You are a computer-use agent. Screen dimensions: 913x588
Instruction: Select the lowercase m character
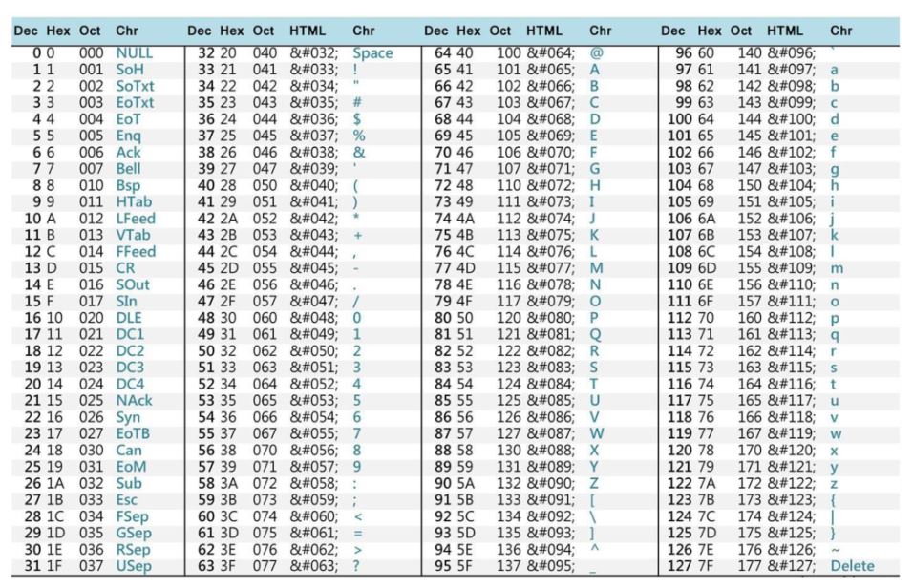pyautogui.click(x=837, y=268)
